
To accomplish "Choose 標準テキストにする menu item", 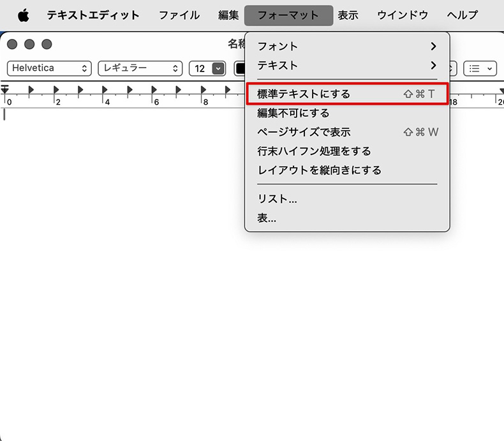I will (347, 94).
